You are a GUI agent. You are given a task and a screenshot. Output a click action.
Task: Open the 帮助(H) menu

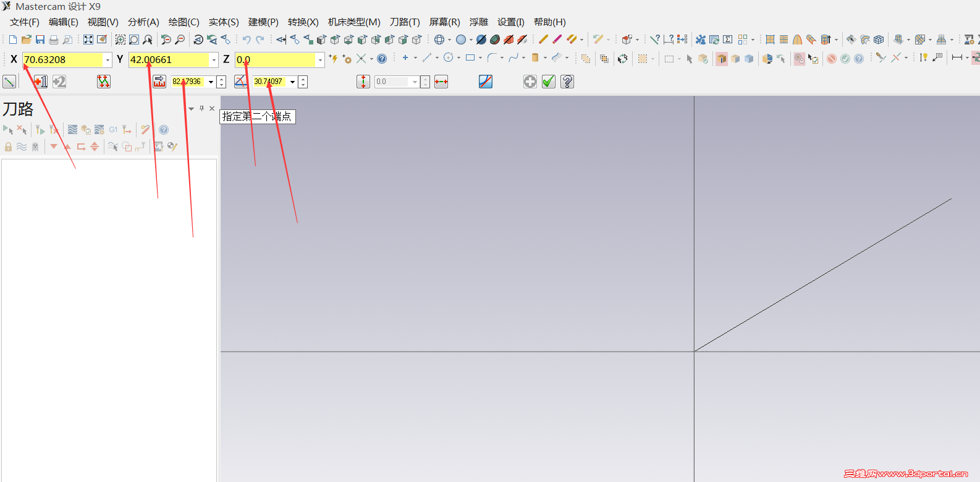(x=550, y=22)
